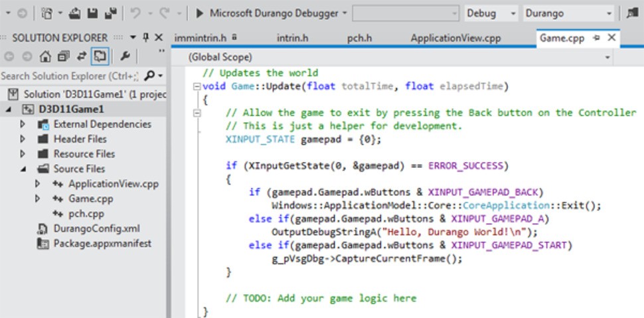Expand the Header Files folder
644x318 pixels.
pos(23,139)
